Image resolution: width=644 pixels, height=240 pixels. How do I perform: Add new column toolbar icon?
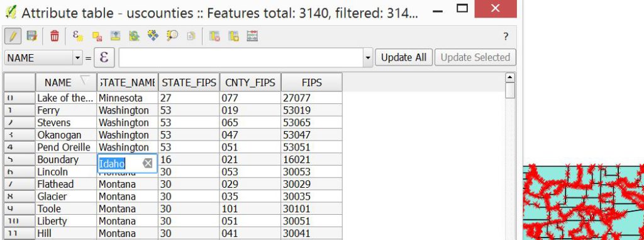pyautogui.click(x=233, y=37)
